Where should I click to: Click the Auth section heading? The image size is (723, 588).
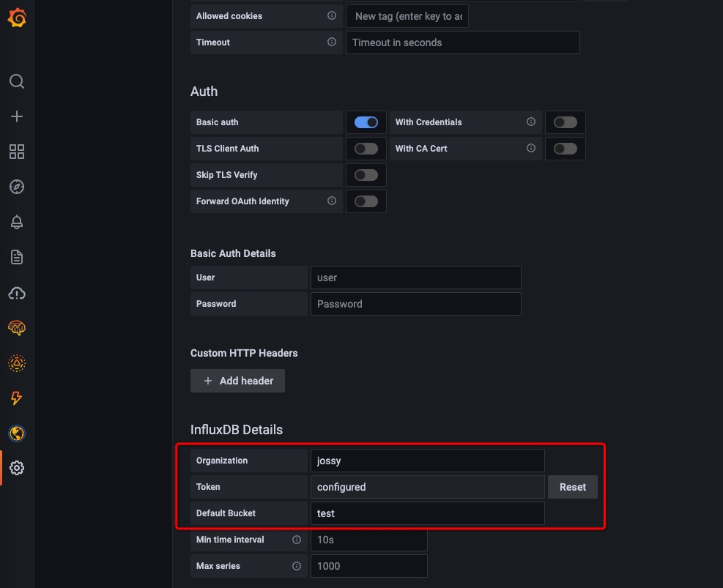(204, 92)
